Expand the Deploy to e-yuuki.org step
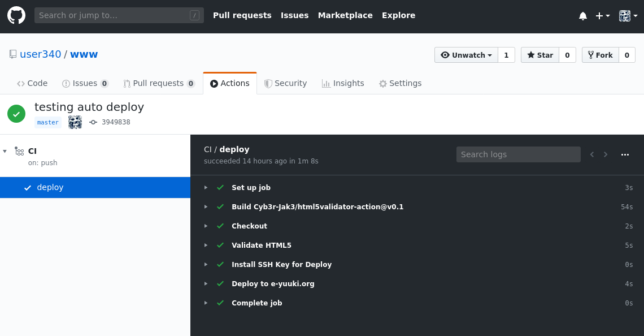 (206, 283)
